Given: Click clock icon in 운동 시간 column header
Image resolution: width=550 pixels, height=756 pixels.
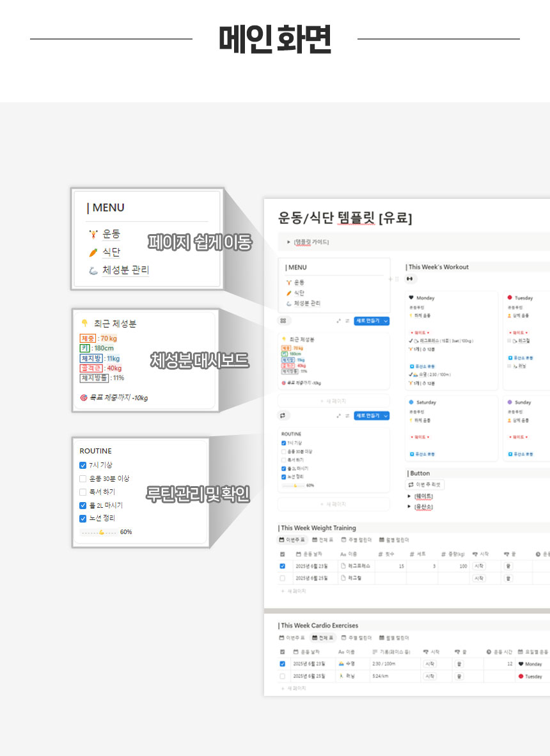Looking at the screenshot, I should 489,651.
